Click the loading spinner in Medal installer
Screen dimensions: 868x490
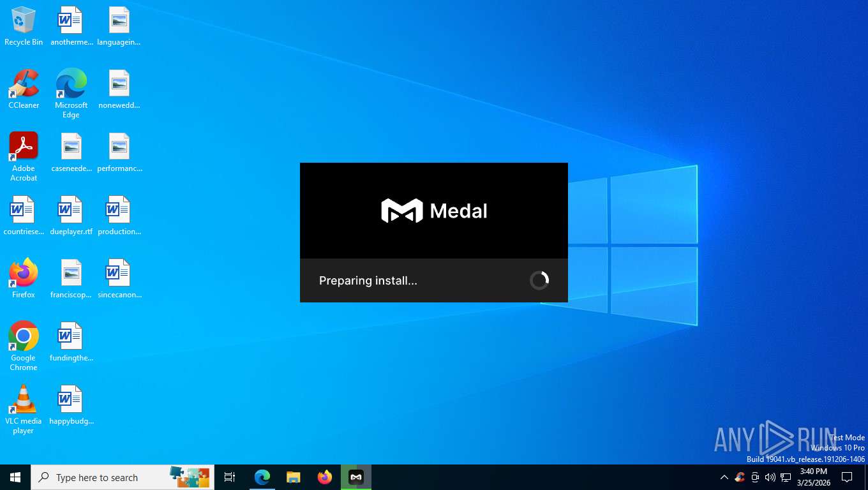tap(539, 280)
